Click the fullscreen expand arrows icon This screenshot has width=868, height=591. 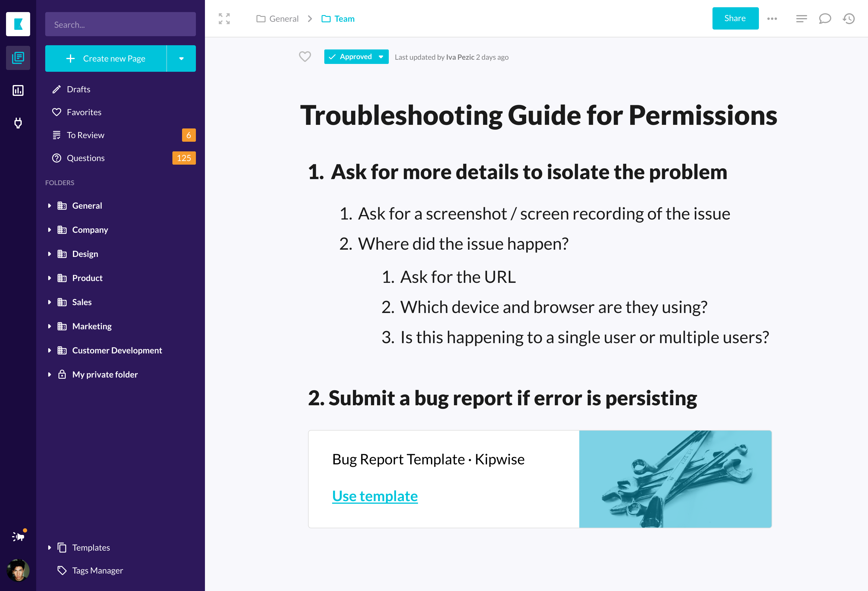click(x=224, y=19)
